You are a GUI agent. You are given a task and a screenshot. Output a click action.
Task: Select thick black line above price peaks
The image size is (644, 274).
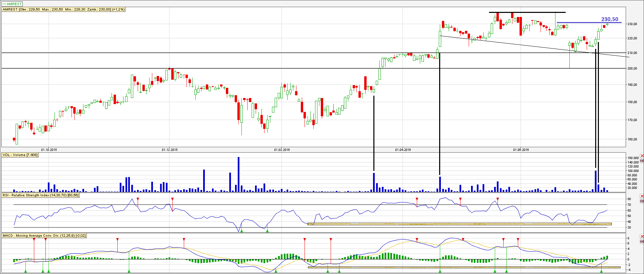527,12
